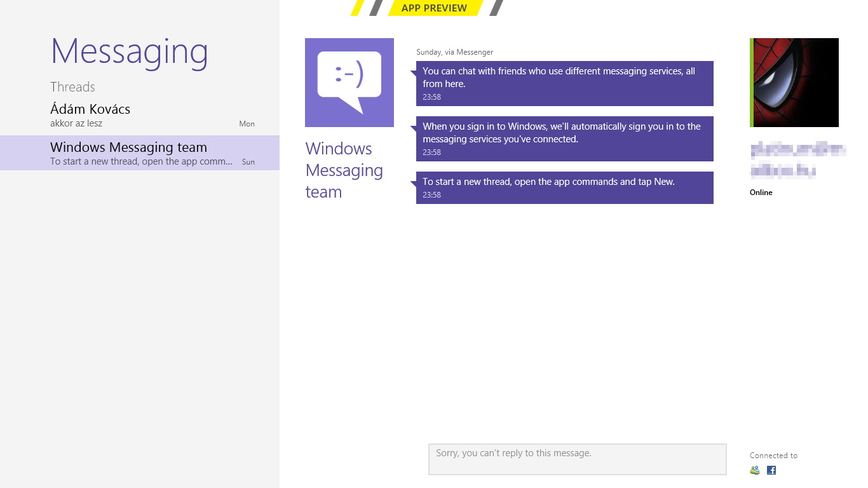Click the 'You can chat with friends' message

[565, 83]
